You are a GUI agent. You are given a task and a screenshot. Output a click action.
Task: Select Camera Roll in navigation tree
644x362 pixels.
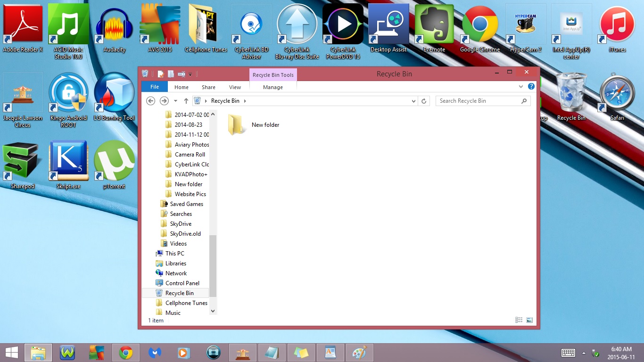pyautogui.click(x=185, y=155)
